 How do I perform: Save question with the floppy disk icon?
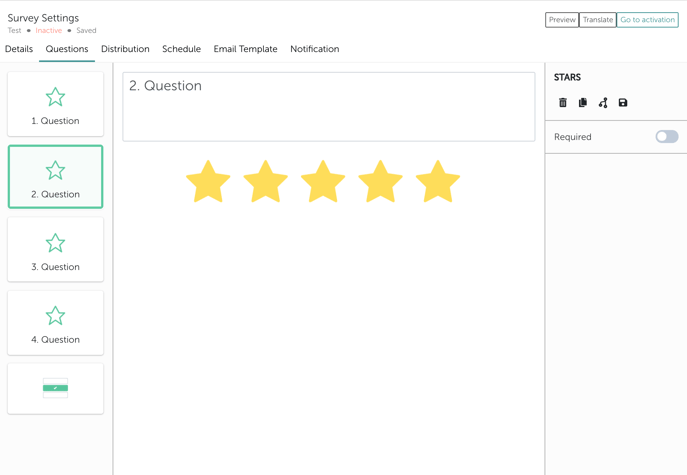(623, 103)
